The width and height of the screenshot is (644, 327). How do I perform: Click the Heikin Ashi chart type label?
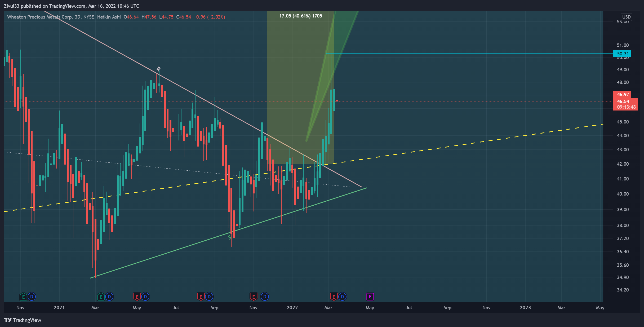click(109, 17)
